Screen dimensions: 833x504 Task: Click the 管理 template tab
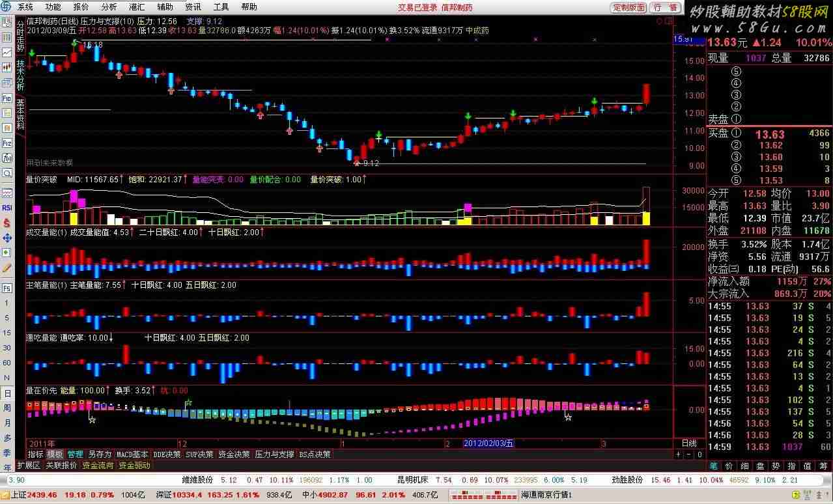(76, 455)
